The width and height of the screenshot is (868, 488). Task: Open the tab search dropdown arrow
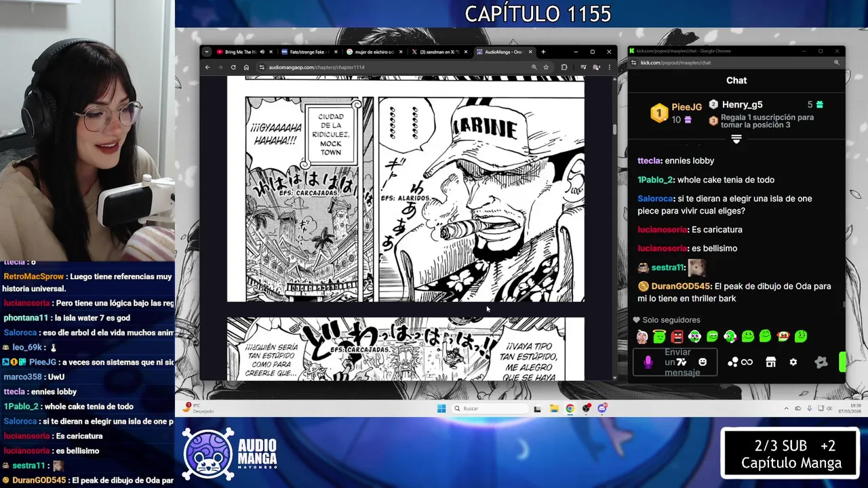click(207, 52)
